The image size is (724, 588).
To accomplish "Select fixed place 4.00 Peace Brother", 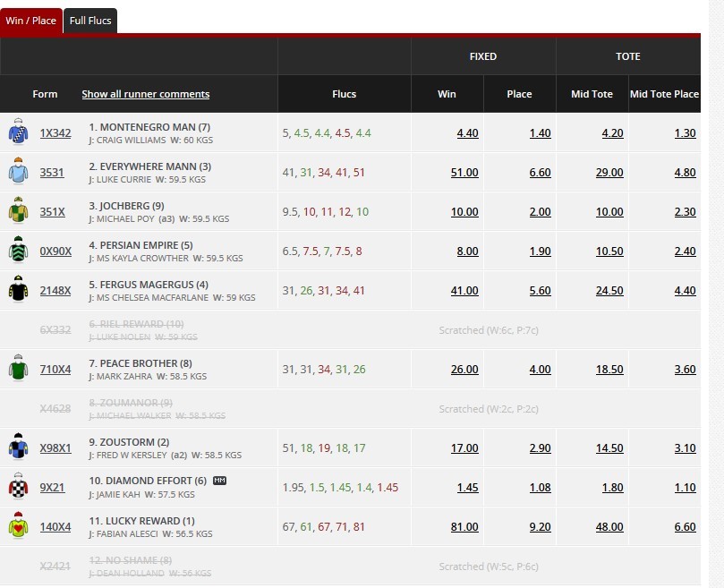I will pos(540,369).
